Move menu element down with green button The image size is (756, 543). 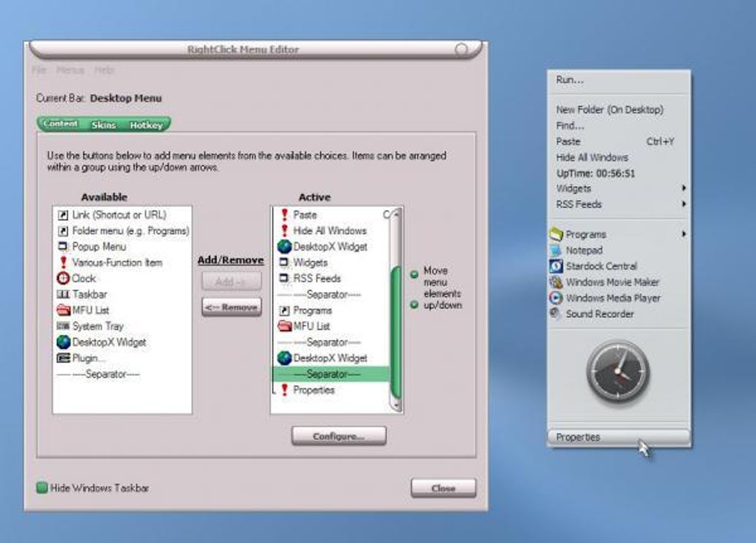414,304
